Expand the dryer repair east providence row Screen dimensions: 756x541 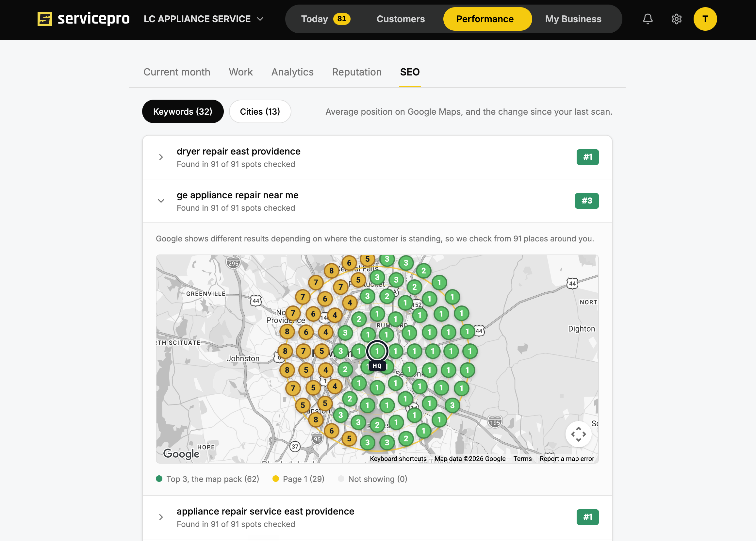click(377, 157)
